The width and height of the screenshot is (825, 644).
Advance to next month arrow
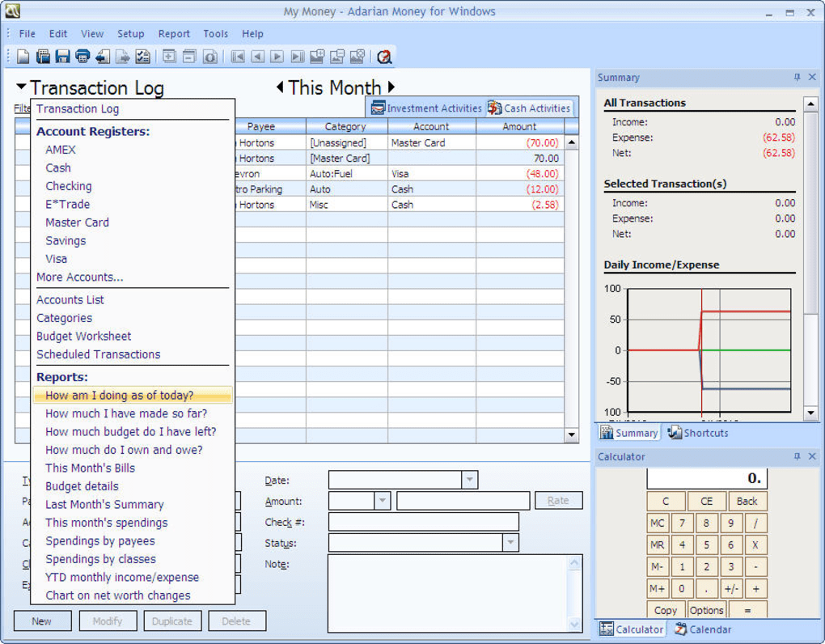pyautogui.click(x=391, y=87)
